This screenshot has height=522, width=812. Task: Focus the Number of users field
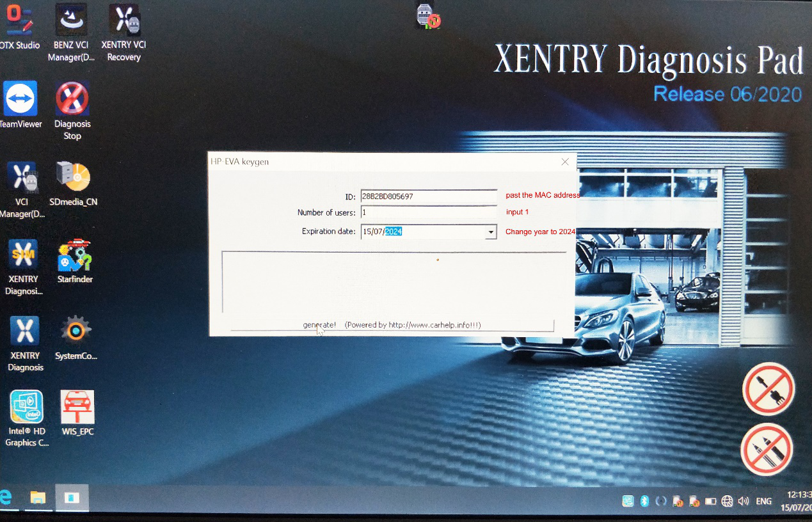[429, 212]
